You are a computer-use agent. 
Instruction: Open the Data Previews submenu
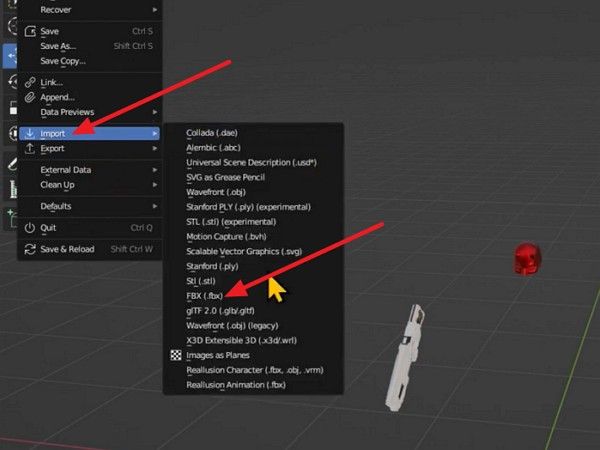point(90,112)
